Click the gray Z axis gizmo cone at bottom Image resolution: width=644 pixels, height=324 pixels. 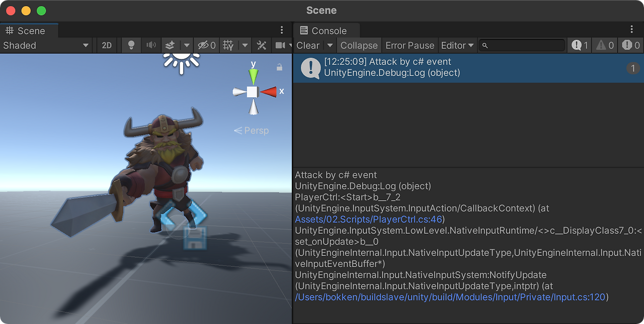pyautogui.click(x=254, y=107)
